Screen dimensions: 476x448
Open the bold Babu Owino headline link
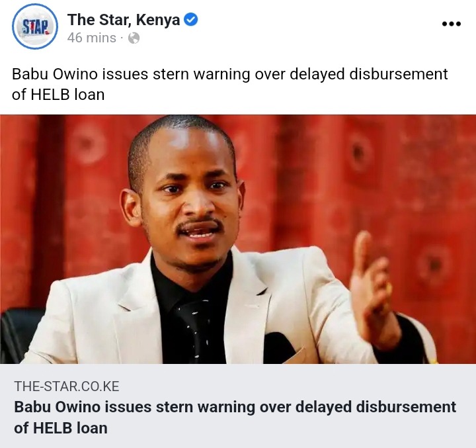click(235, 418)
